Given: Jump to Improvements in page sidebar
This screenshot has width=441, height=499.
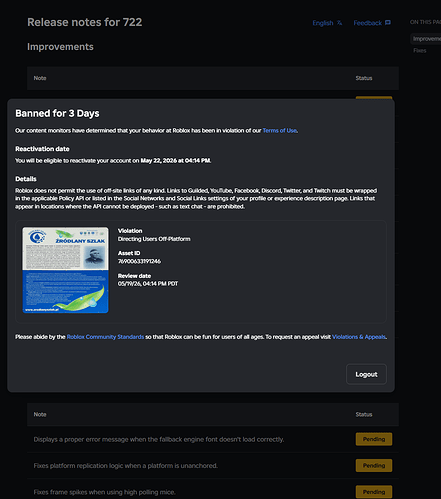Looking at the screenshot, I should coord(426,39).
